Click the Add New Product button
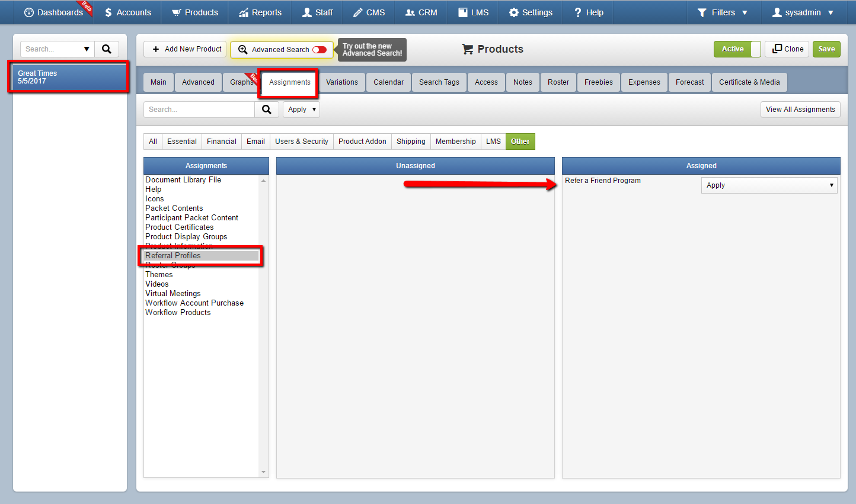 (185, 49)
